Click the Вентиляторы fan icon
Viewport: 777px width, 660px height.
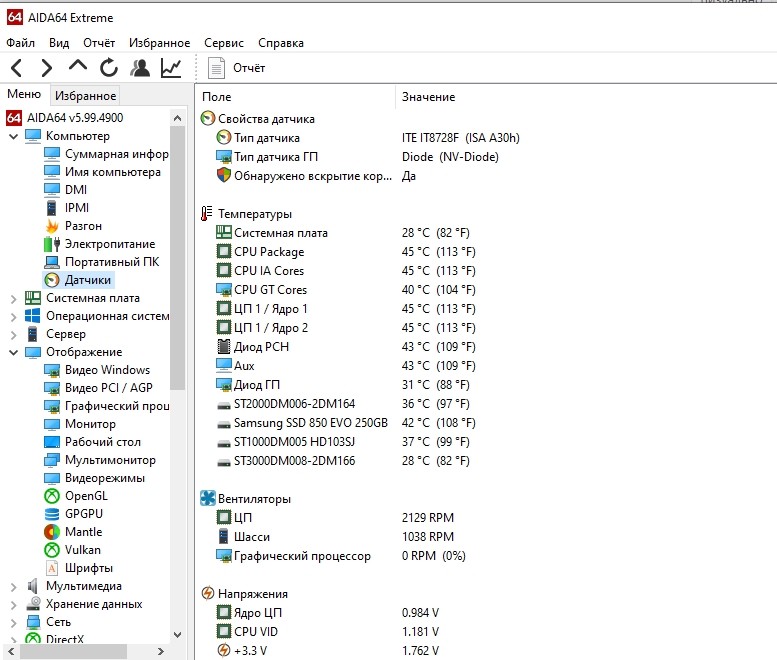tap(208, 498)
